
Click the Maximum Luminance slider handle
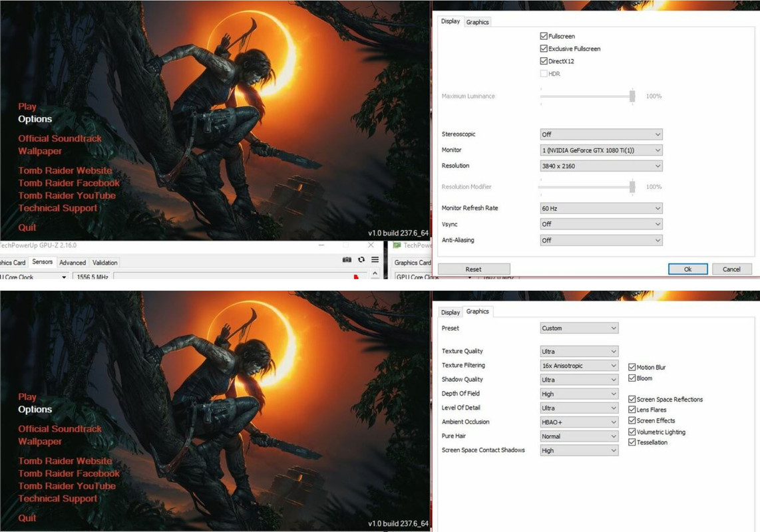(632, 96)
